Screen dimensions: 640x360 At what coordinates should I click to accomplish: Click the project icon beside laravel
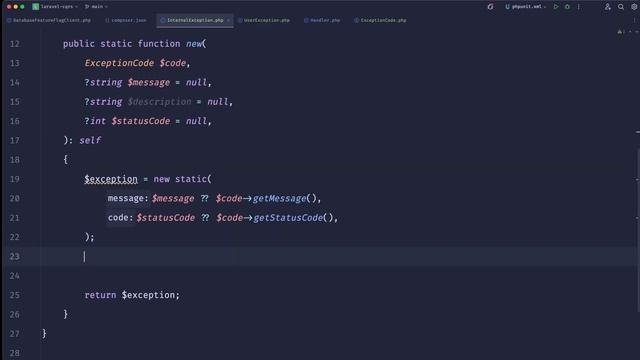pyautogui.click(x=36, y=7)
